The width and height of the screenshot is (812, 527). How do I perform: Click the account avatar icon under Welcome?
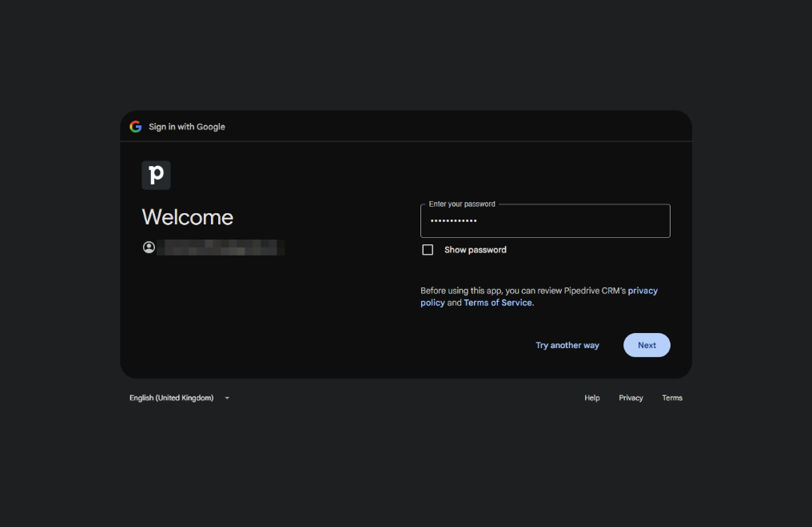click(149, 248)
